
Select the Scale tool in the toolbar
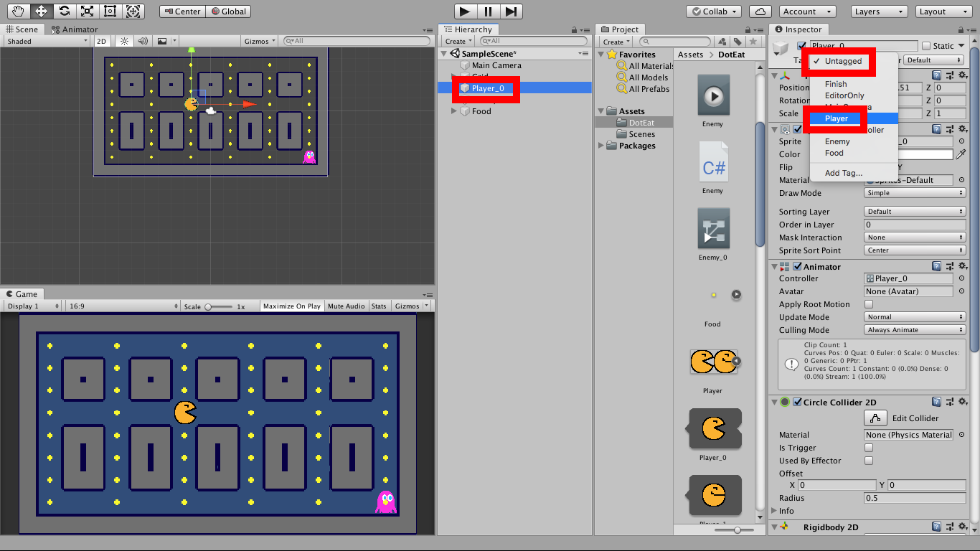tap(87, 11)
